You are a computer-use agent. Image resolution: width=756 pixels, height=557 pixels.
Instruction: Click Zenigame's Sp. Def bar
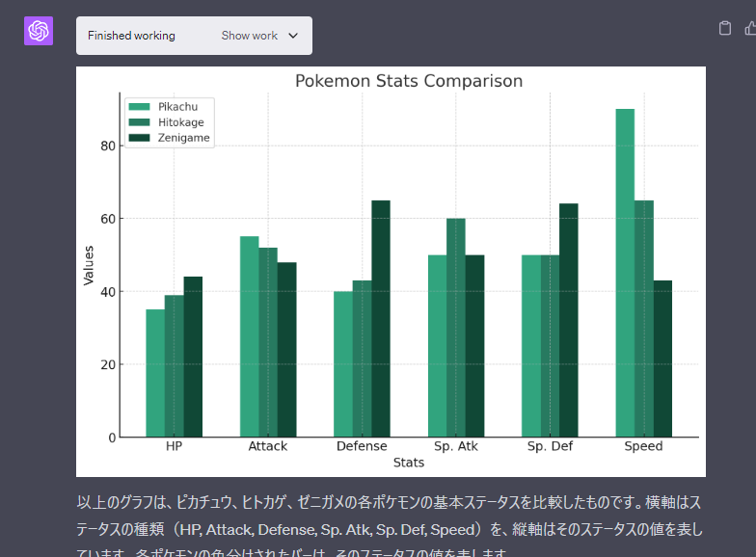(x=569, y=320)
